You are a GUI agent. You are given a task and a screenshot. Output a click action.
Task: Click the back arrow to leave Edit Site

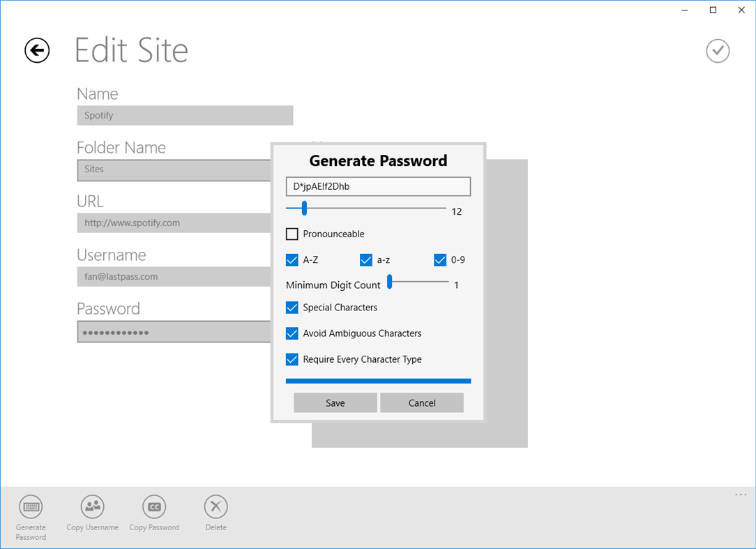pyautogui.click(x=37, y=50)
